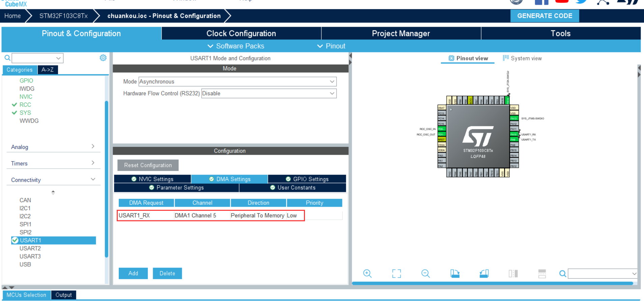This screenshot has height=301, width=644.
Task: Select I2C1 peripheral
Action: (25, 208)
